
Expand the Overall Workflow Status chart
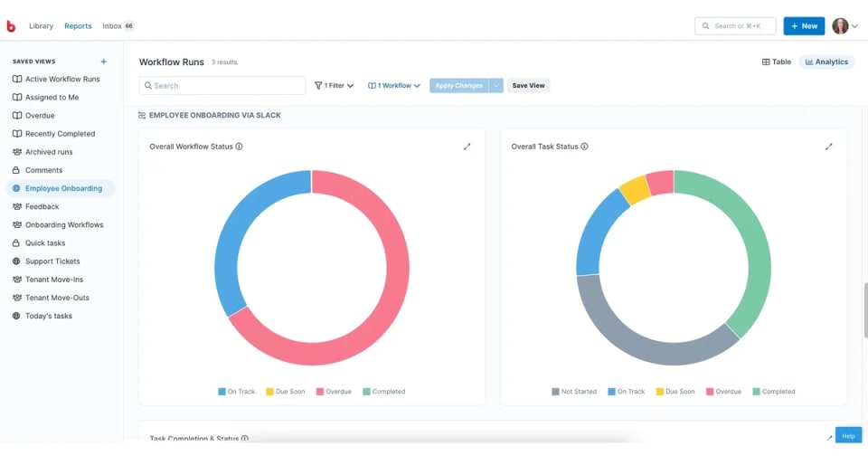[x=467, y=147]
